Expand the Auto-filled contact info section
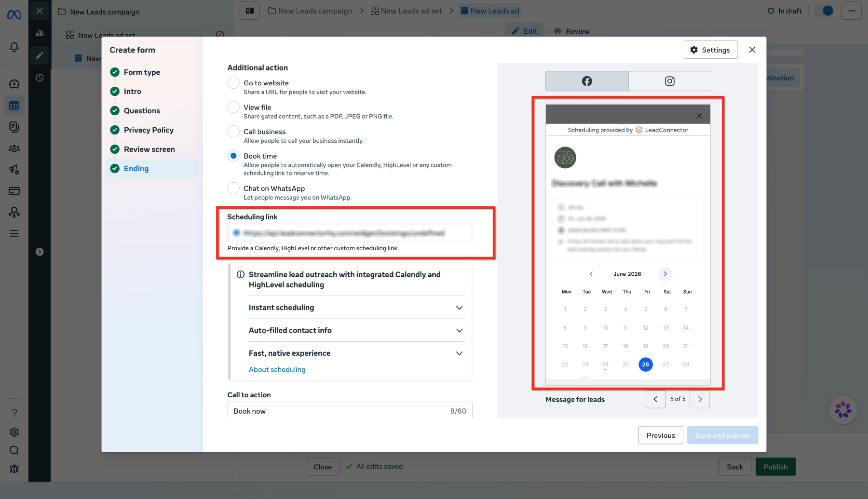The image size is (868, 499). point(357,330)
